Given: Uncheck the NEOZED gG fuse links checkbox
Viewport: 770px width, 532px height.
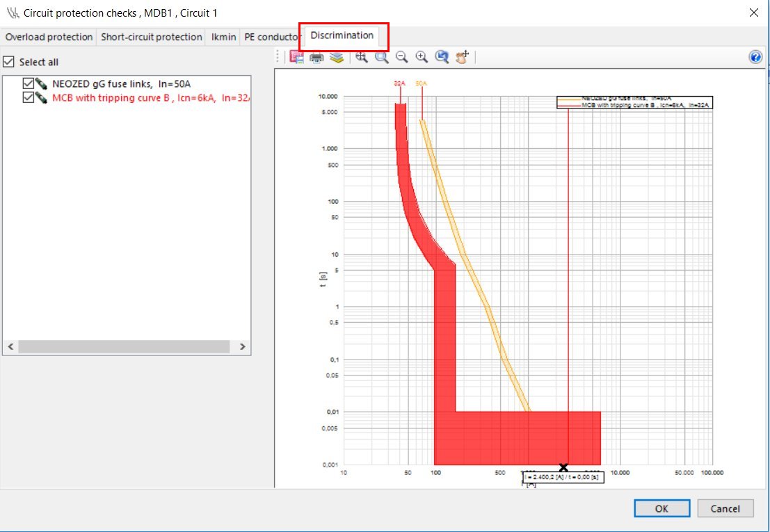Looking at the screenshot, I should tap(29, 84).
